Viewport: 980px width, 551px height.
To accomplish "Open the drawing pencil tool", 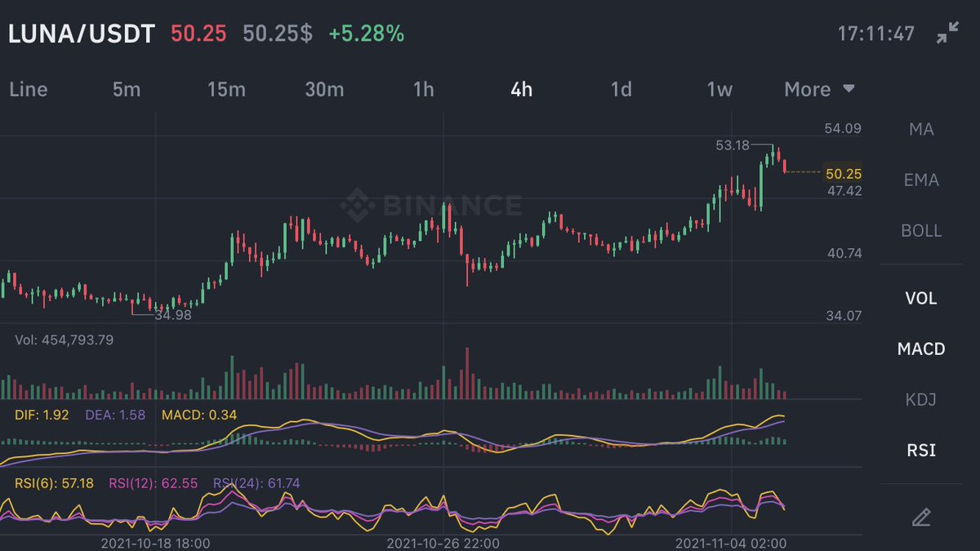I will [921, 517].
